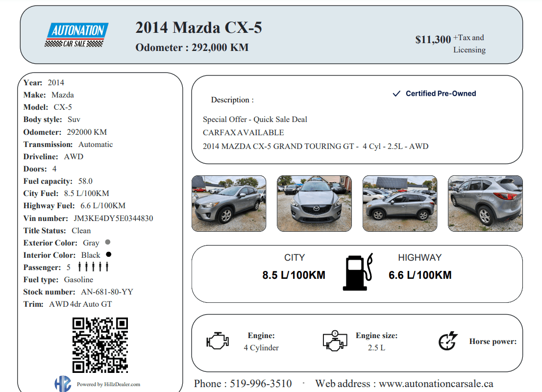Click the HillzDealer HZ logo

click(63, 384)
